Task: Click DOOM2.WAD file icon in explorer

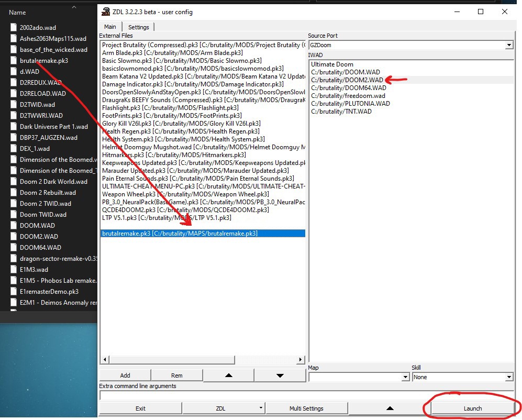Action: coord(13,237)
